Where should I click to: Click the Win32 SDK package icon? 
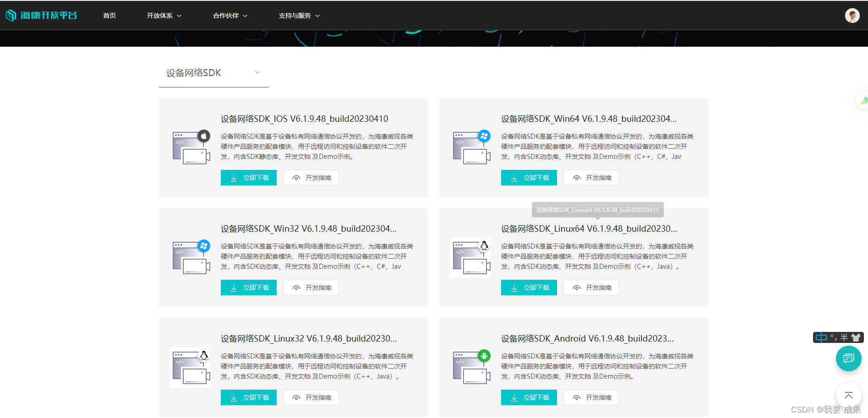pyautogui.click(x=191, y=257)
